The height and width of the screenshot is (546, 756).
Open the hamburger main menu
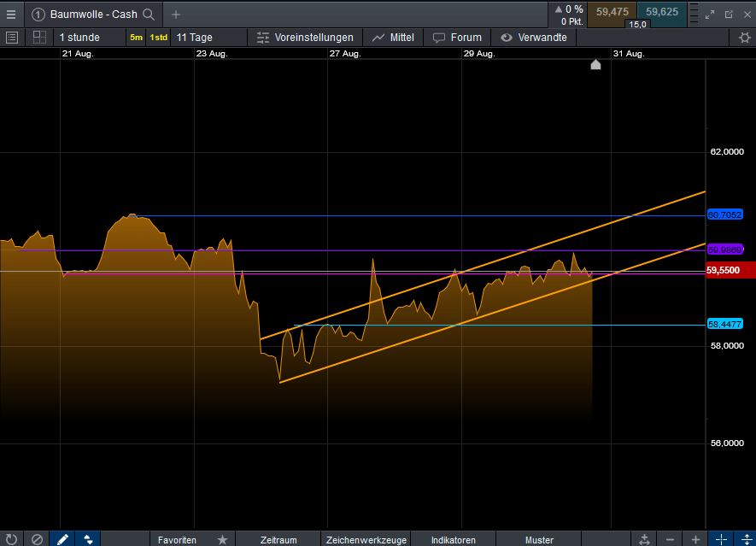pos(11,14)
